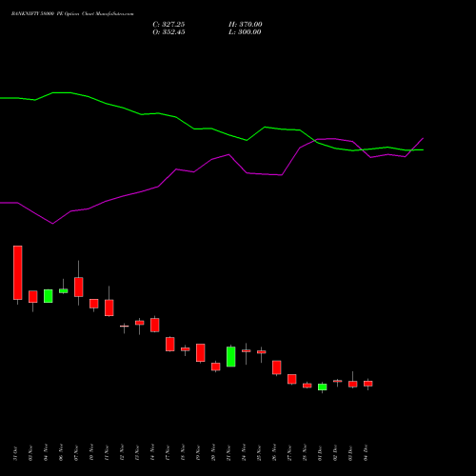The width and height of the screenshot is (476, 476).
Task: Click the red candle for 14 Nov
Action: point(155,325)
